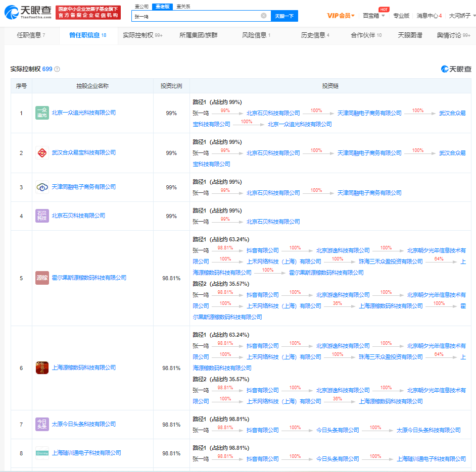Open 北京一众追光科技有限公司 in row 1
Image resolution: width=476 pixels, height=472 pixels.
coord(84,113)
